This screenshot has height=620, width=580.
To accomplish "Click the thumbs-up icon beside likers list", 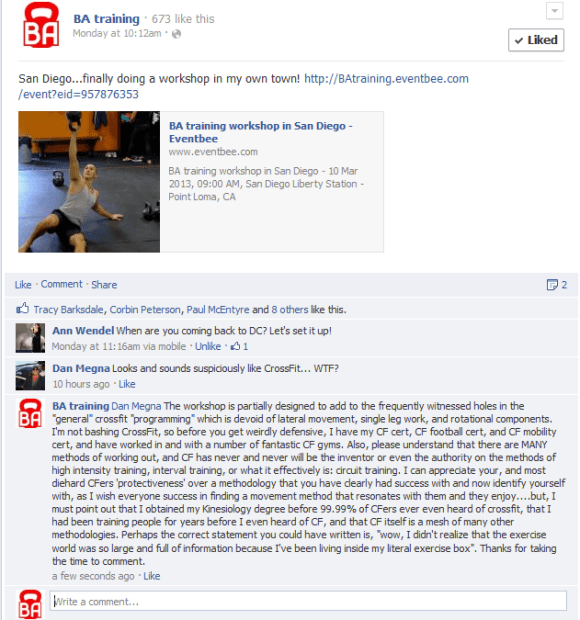I will 23,308.
